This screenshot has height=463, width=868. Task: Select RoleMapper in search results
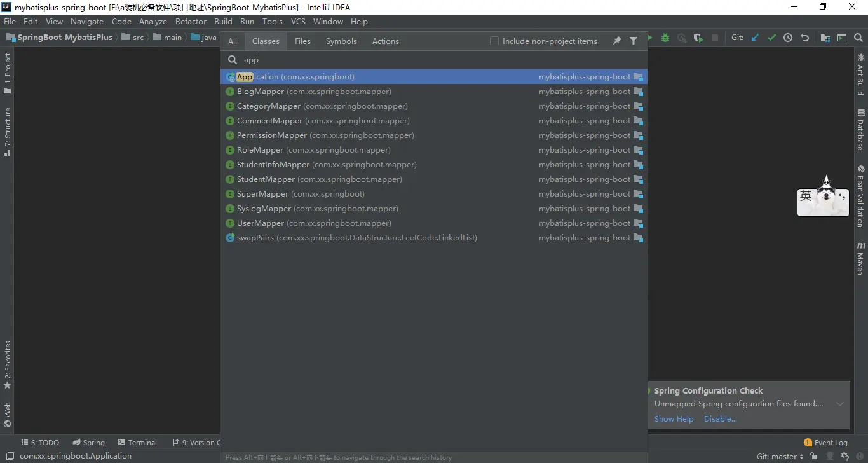(434, 150)
